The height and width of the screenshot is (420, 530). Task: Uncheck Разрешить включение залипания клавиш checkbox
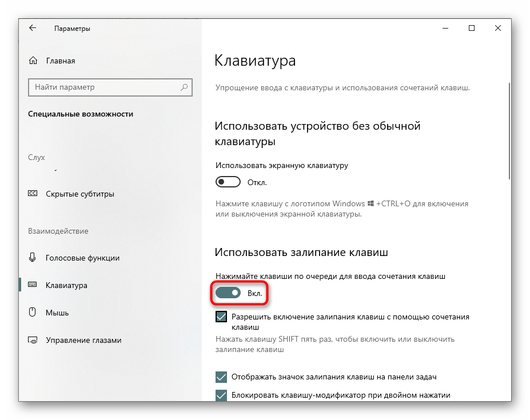tap(221, 317)
